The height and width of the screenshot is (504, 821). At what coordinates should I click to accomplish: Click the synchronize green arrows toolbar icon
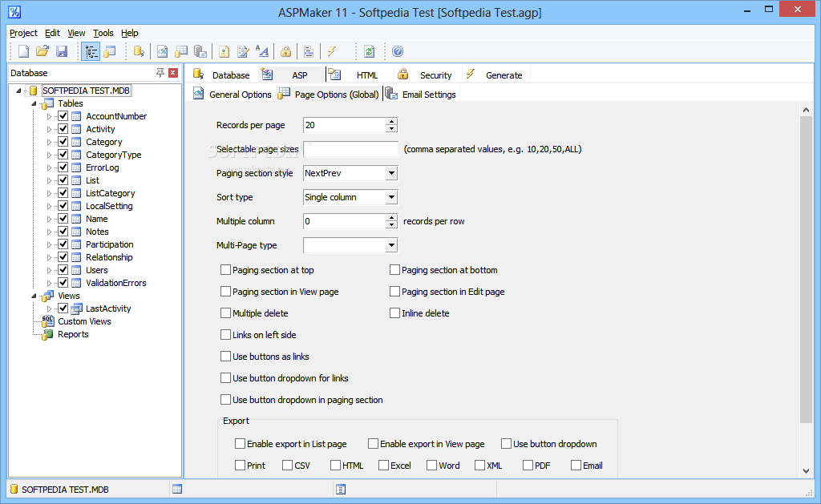pyautogui.click(x=369, y=51)
